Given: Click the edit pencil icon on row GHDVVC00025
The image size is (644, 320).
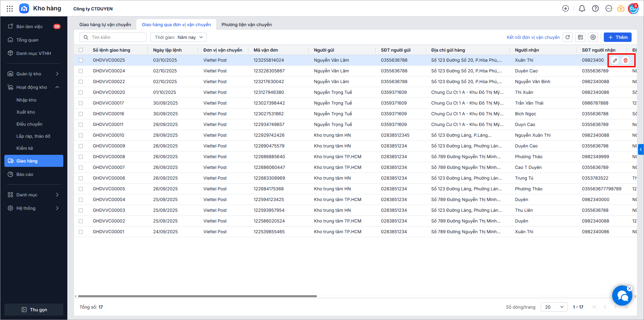Looking at the screenshot, I should click(x=615, y=60).
